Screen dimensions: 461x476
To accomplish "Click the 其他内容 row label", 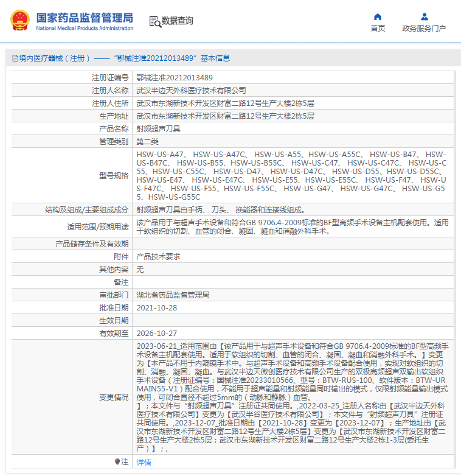I will [x=114, y=269].
